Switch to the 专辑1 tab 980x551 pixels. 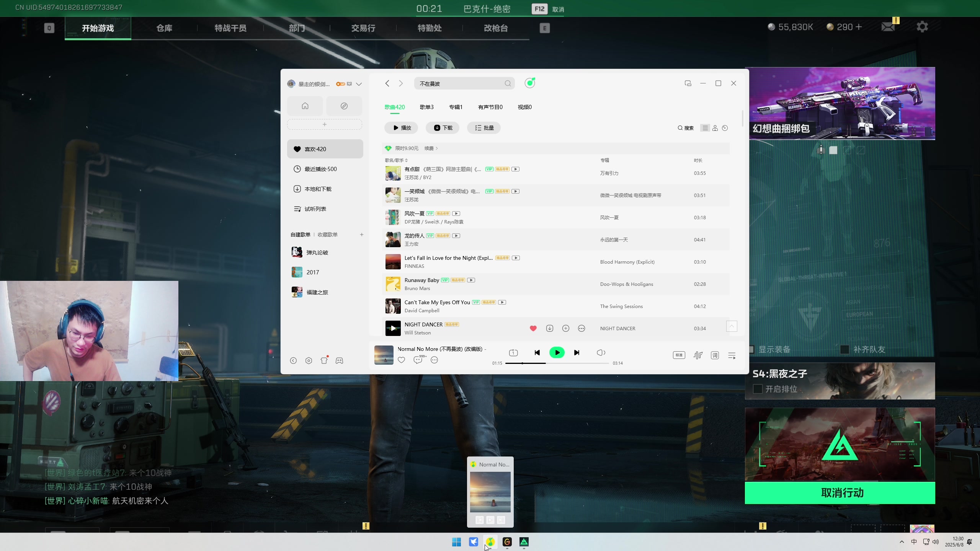456,107
